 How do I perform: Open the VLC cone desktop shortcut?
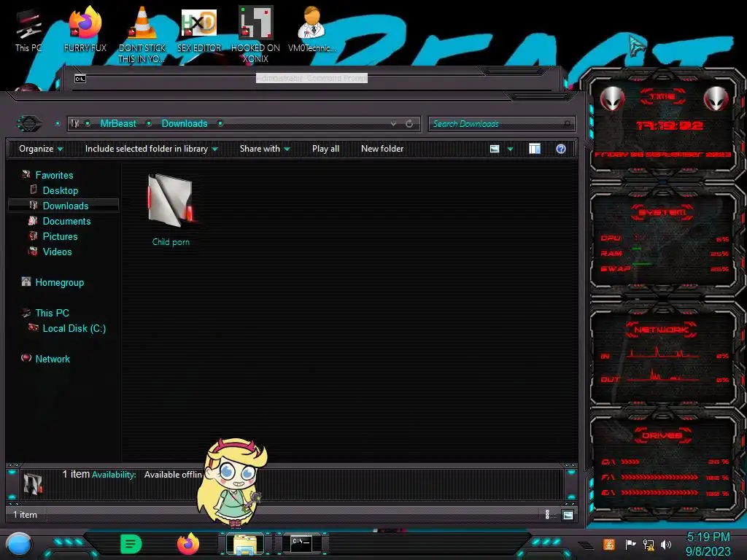tap(142, 34)
